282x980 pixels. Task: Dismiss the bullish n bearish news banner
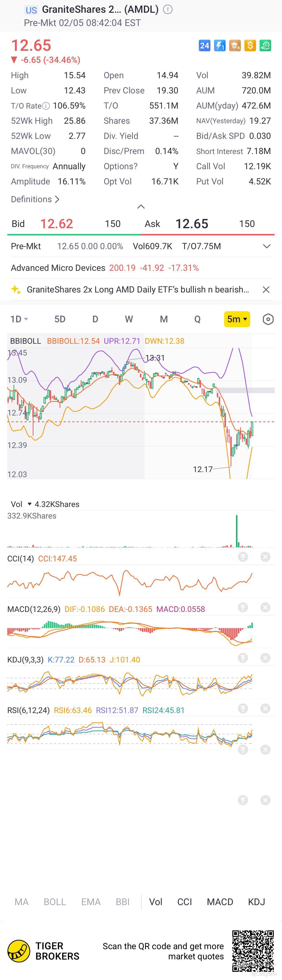(x=266, y=290)
